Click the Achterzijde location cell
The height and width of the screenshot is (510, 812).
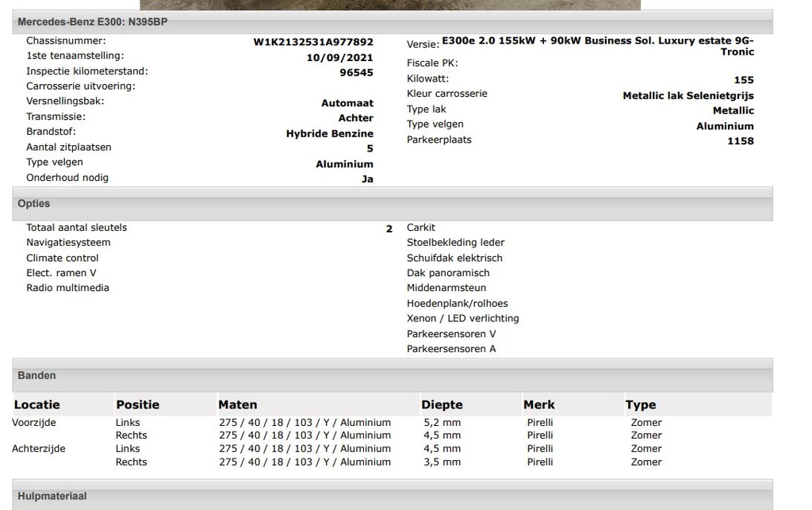tap(38, 449)
